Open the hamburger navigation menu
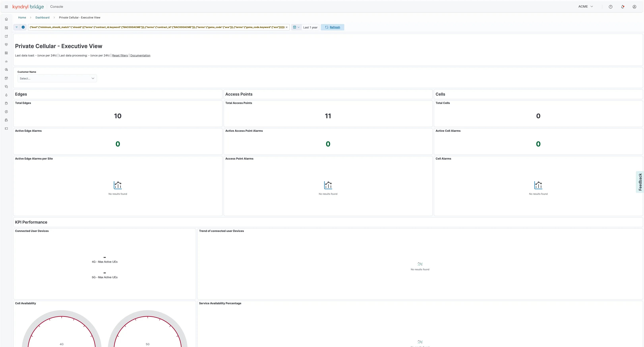 pyautogui.click(x=6, y=7)
